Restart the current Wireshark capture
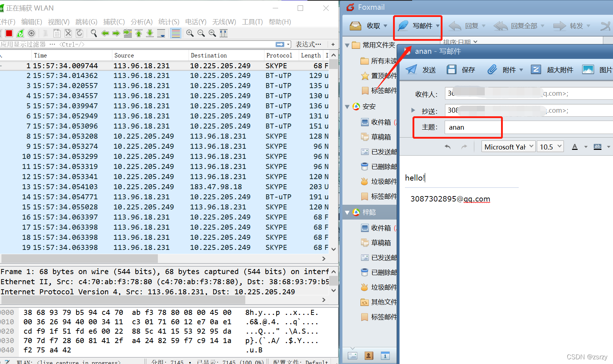Image resolution: width=613 pixels, height=364 pixels. [x=20, y=33]
